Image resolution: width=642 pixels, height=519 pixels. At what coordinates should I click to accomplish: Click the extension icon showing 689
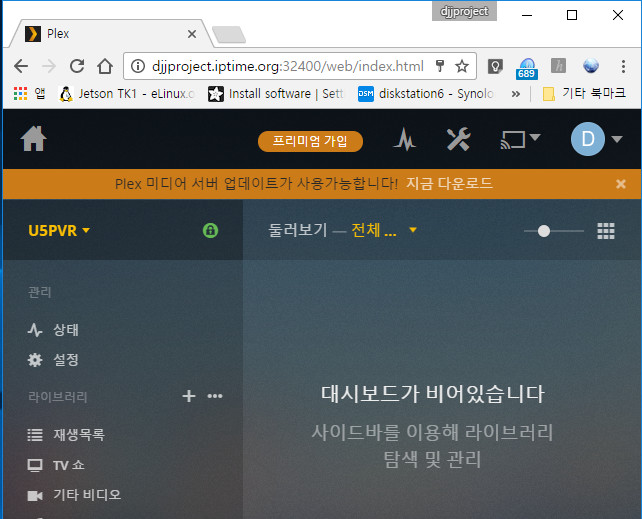(x=527, y=68)
